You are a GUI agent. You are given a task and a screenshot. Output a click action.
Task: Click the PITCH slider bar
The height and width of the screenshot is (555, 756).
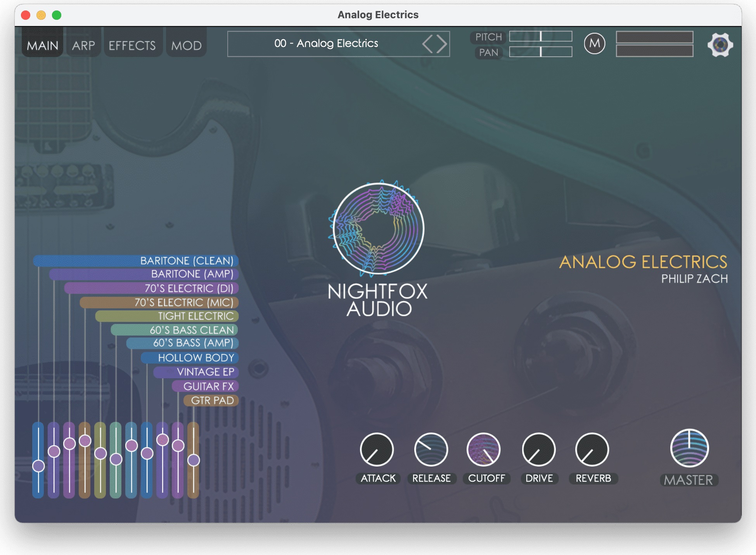[541, 36]
